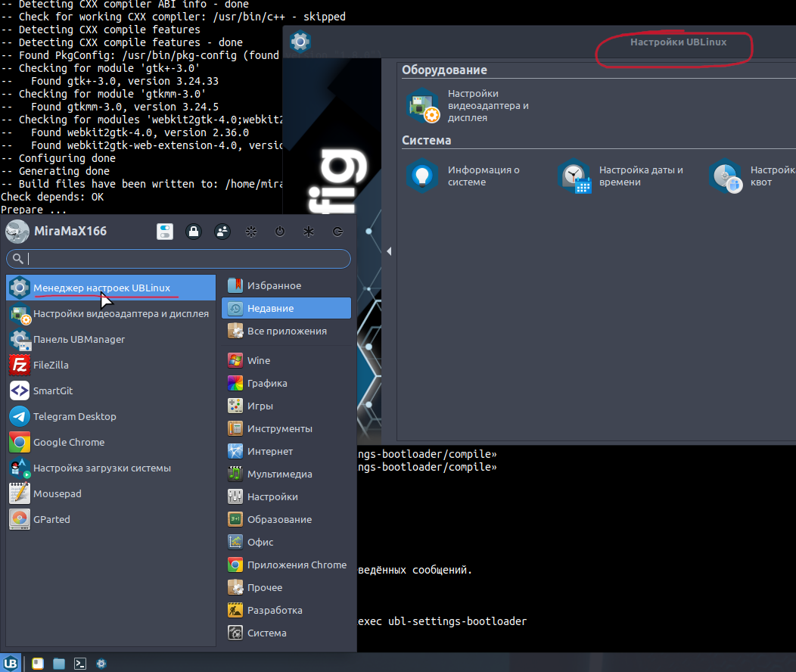Viewport: 796px width, 672px height.
Task: Click the MiraMaX166 username text
Action: click(x=70, y=232)
